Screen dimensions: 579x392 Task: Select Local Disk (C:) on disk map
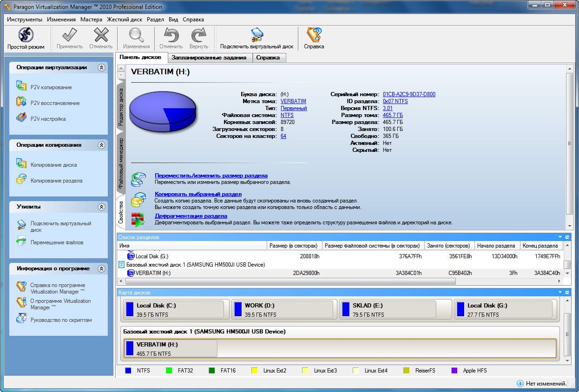click(x=174, y=309)
